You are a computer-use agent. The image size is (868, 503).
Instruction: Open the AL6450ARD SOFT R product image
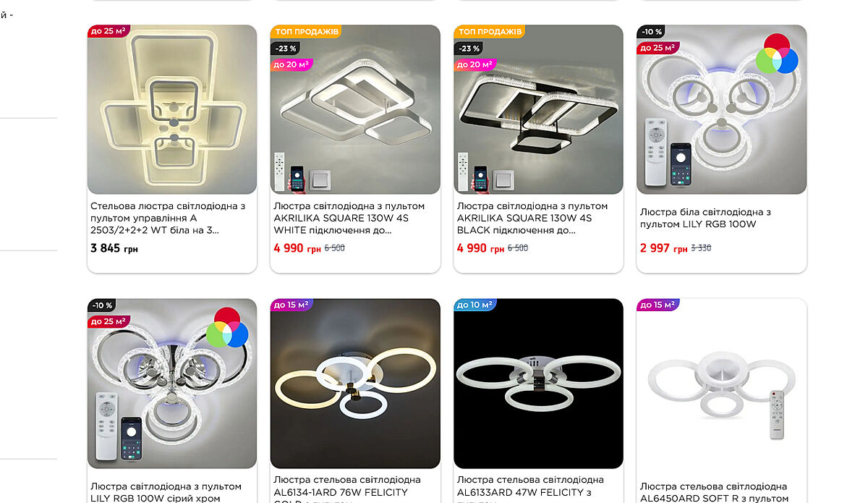(x=722, y=384)
